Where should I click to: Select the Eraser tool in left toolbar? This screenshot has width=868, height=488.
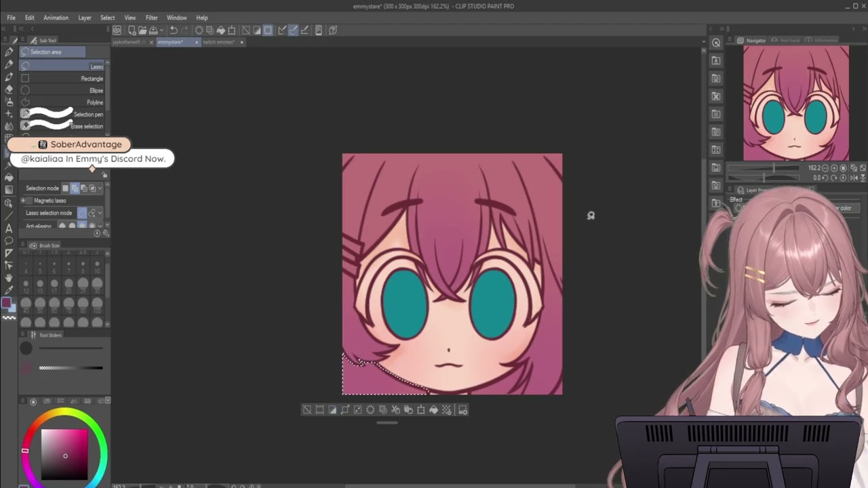pyautogui.click(x=9, y=89)
